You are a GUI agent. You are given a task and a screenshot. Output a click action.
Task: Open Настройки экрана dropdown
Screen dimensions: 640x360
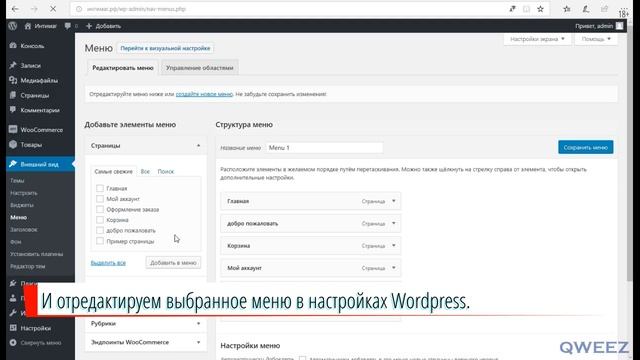coord(537,39)
